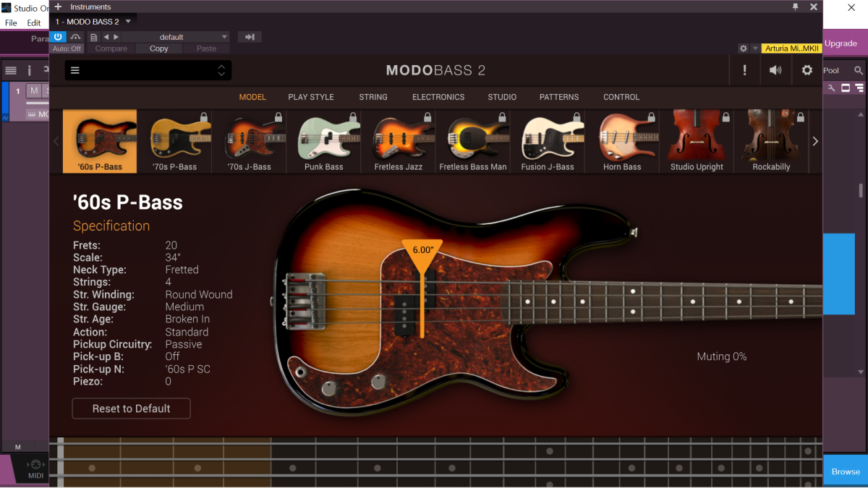868x488 pixels.
Task: Step presets with up/down arrows
Action: pos(221,70)
